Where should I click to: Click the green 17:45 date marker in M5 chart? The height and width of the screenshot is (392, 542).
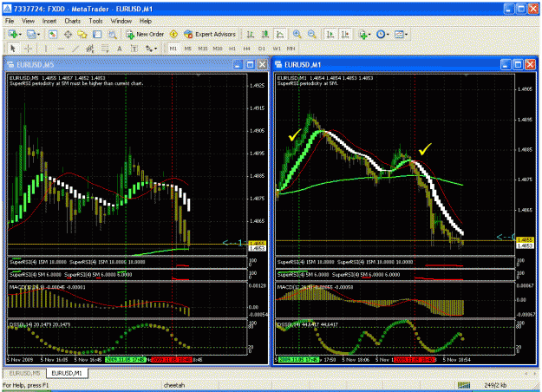point(125,360)
